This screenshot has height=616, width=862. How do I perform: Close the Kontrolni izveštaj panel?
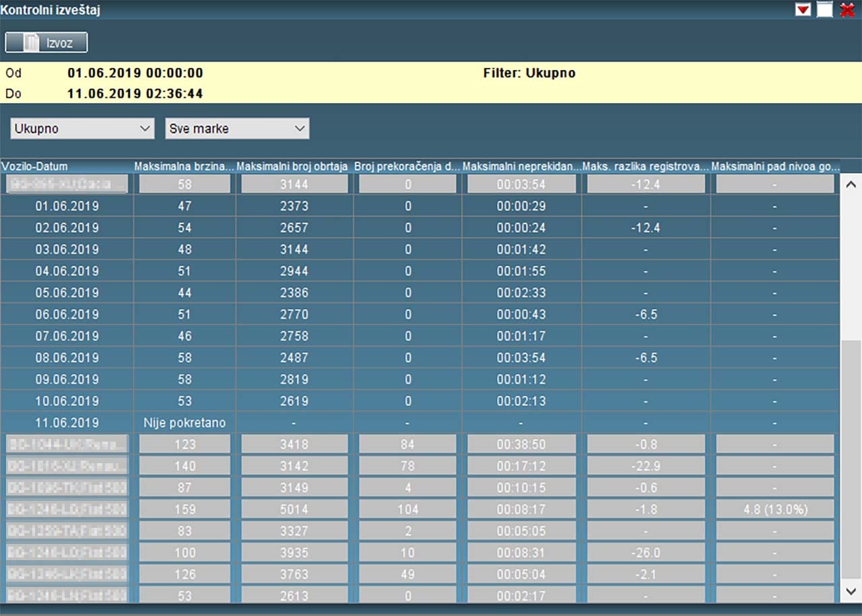(847, 9)
